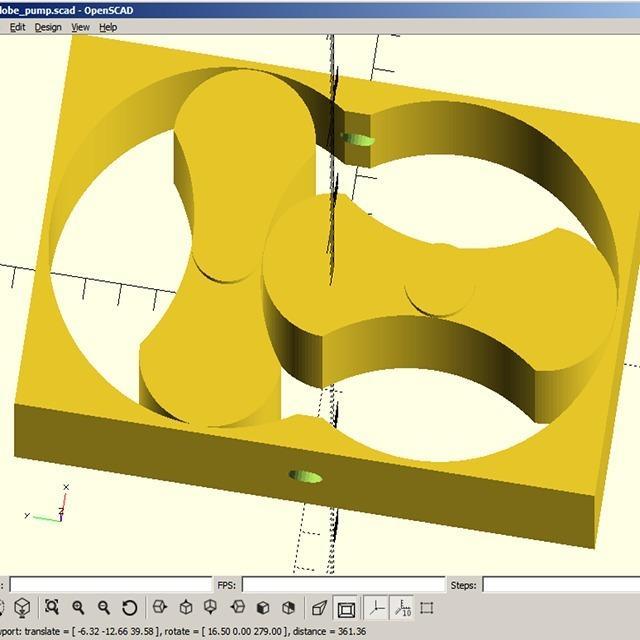
Task: Select Orthogonal projection icon
Action: click(x=346, y=609)
